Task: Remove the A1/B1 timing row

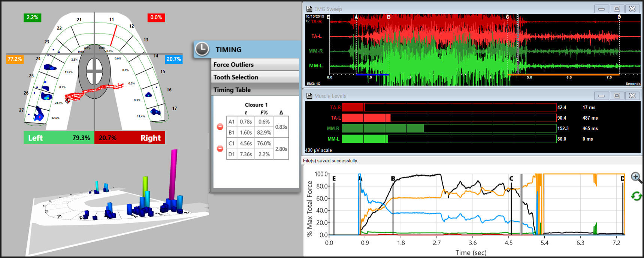Action: [x=220, y=127]
